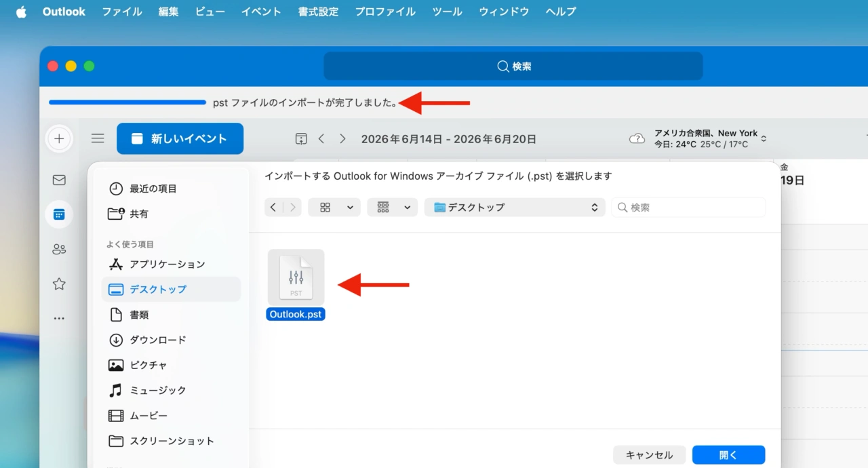The height and width of the screenshot is (468, 868).
Task: Click the round plus compose button
Action: (x=59, y=139)
